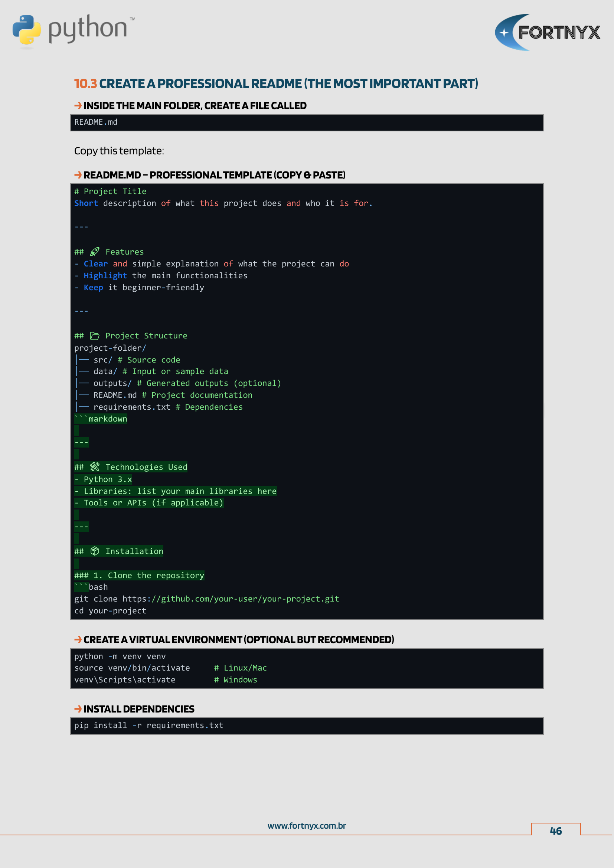The image size is (614, 868).
Task: Click the pip install requirements command
Action: (148, 725)
